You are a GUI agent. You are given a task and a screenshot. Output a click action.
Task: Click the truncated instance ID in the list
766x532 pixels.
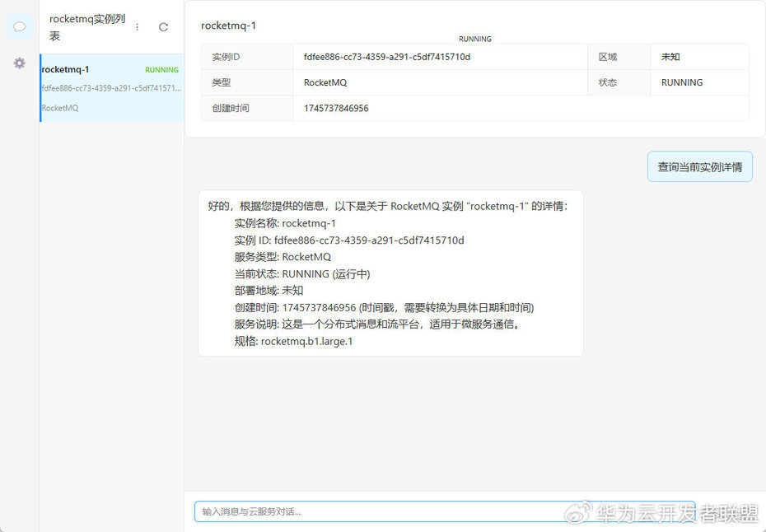(111, 88)
